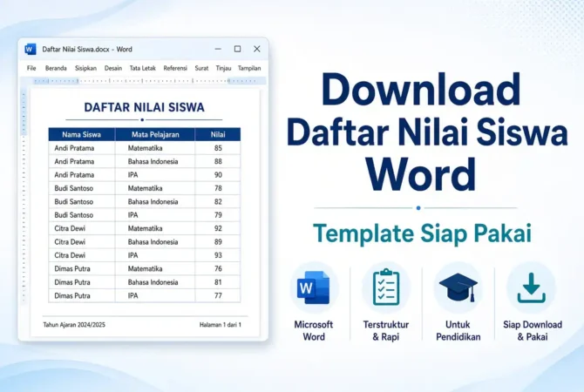584x392 pixels.
Task: Open the Surat tab
Action: [x=201, y=68]
